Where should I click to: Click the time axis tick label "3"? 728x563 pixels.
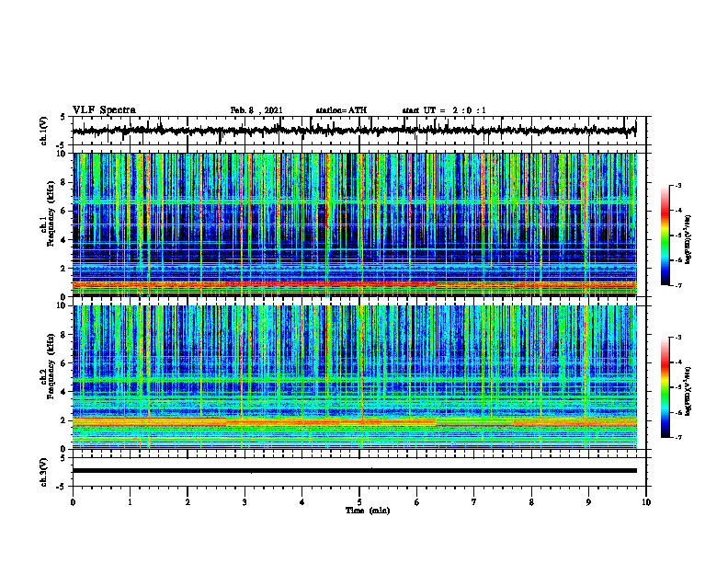tap(245, 502)
